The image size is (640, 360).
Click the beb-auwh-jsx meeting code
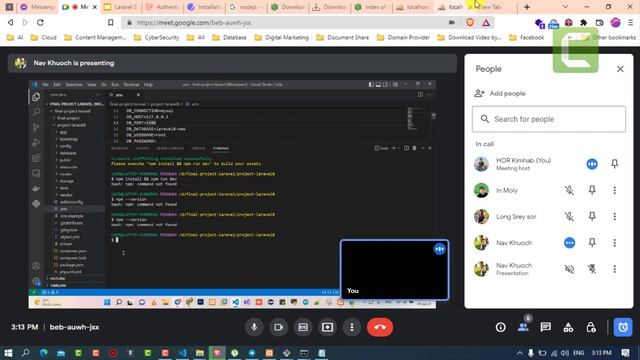pyautogui.click(x=74, y=327)
